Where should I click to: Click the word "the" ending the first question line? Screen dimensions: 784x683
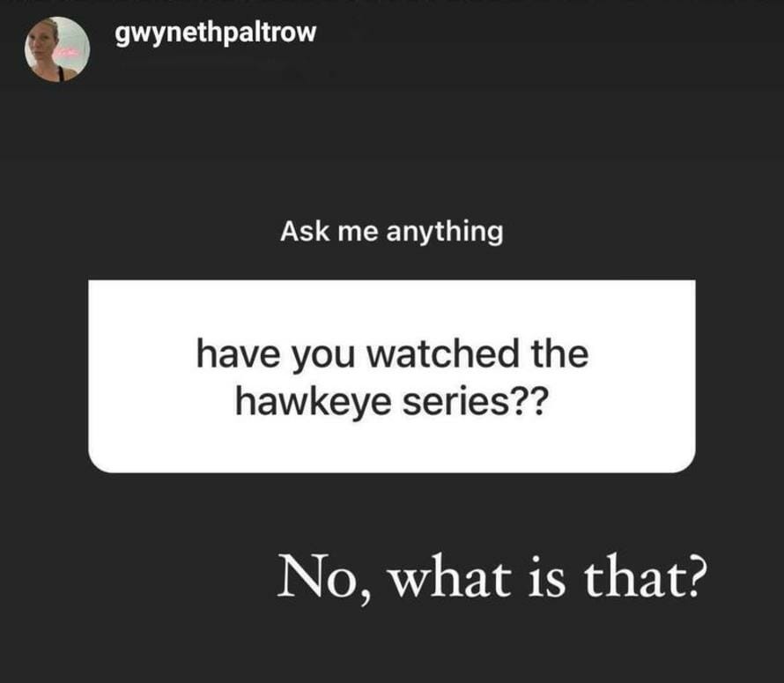(x=560, y=353)
